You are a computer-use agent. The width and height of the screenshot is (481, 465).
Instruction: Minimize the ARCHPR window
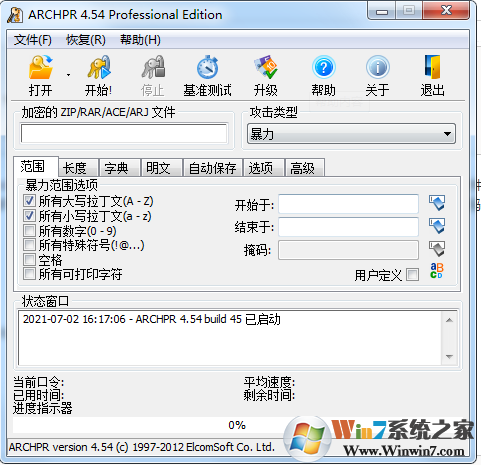click(382, 12)
